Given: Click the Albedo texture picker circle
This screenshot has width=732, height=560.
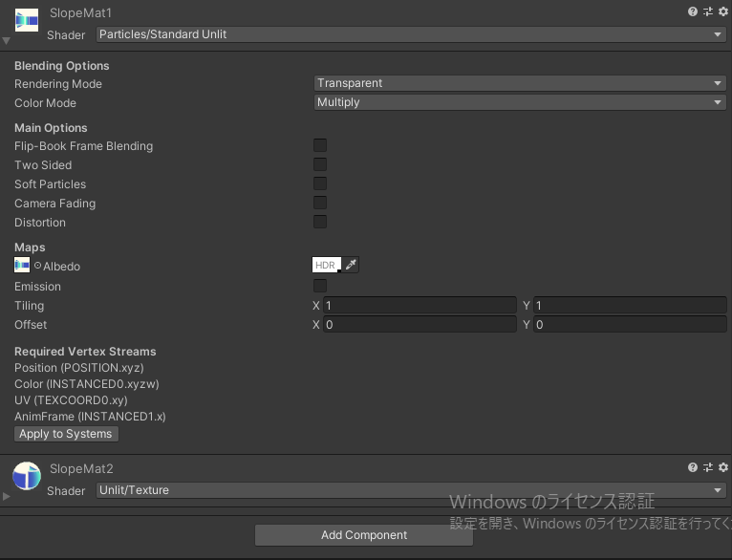Looking at the screenshot, I should [37, 265].
